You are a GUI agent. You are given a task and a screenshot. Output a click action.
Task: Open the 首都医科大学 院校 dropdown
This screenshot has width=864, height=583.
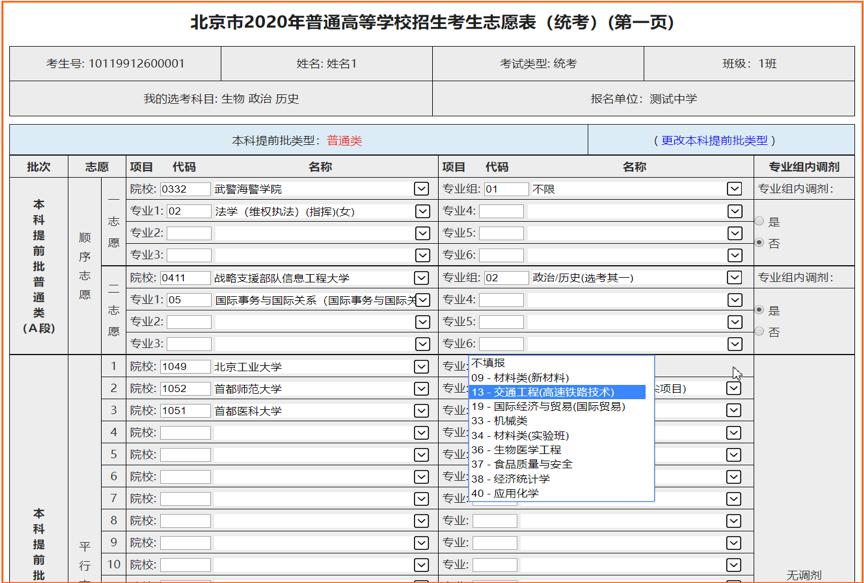coord(422,410)
